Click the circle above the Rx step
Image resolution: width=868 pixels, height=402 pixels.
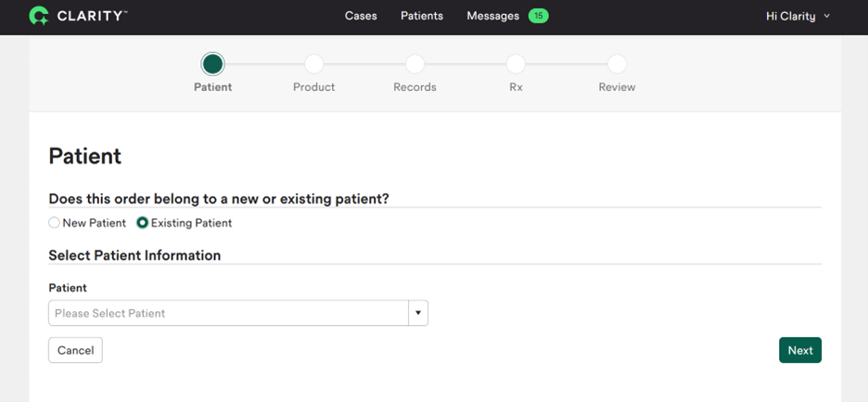[516, 64]
